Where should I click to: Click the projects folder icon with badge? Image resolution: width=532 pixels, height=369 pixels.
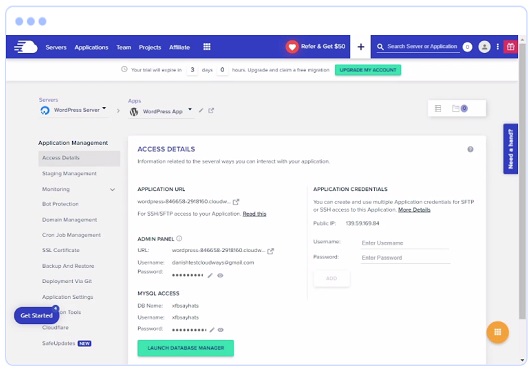coord(460,109)
